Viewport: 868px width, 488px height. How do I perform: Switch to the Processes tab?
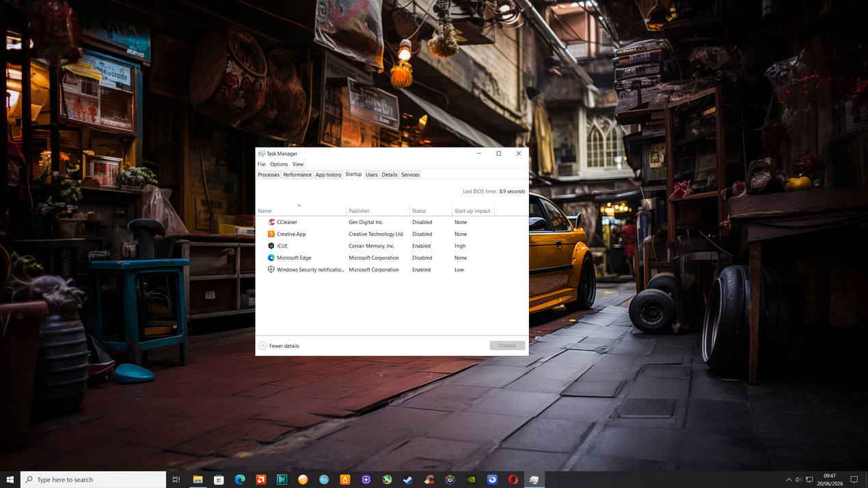(x=269, y=175)
